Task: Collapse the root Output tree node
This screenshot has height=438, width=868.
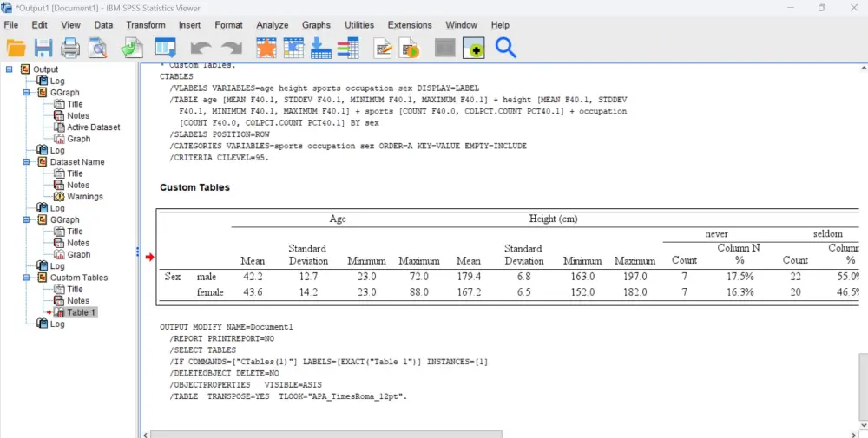Action: point(9,69)
